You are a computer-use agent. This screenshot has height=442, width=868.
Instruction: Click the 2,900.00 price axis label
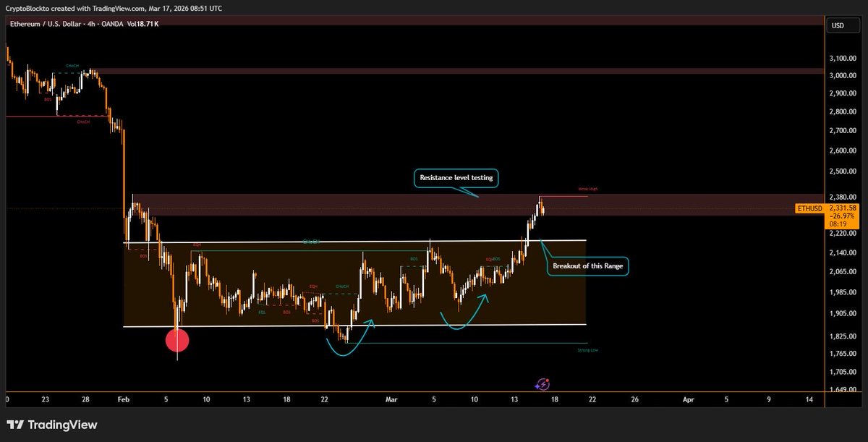pyautogui.click(x=842, y=93)
